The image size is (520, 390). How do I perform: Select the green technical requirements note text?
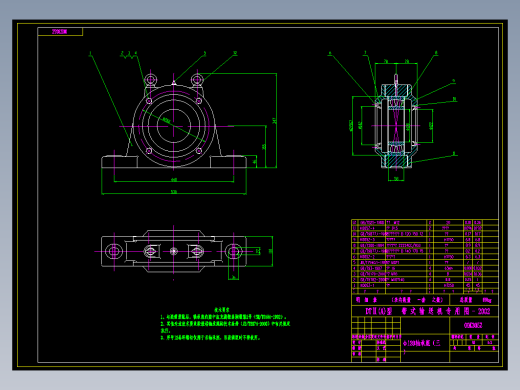tap(225, 324)
